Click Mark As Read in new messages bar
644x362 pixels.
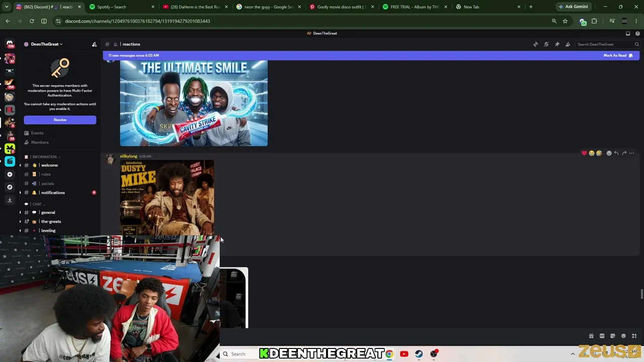(618, 55)
